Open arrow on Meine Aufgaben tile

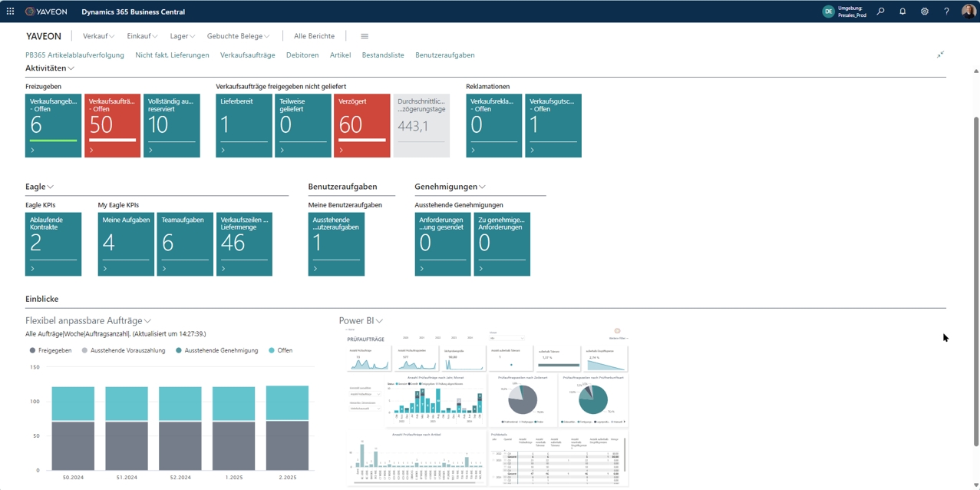(x=105, y=269)
